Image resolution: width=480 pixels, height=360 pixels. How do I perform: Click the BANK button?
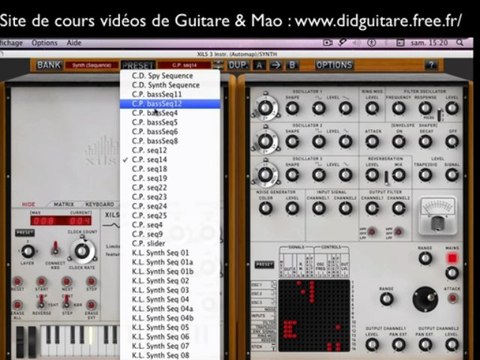49,65
